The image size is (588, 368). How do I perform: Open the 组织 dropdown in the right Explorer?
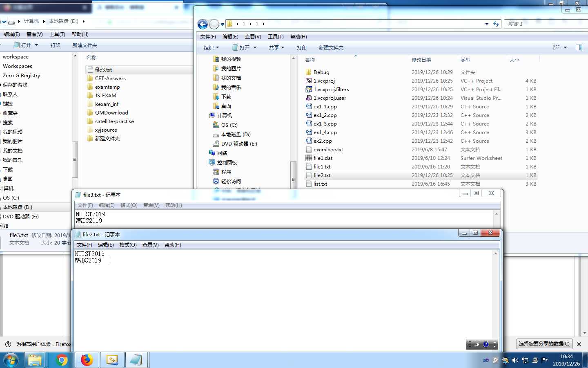pyautogui.click(x=211, y=47)
